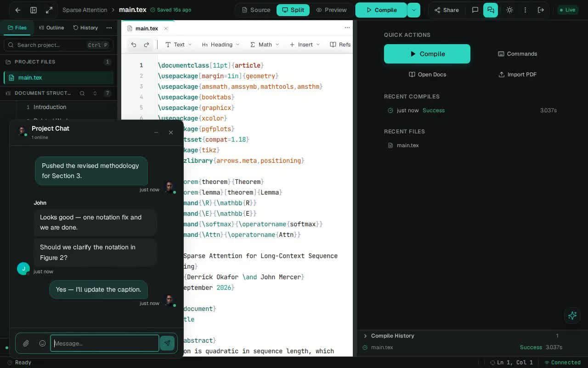The width and height of the screenshot is (588, 368).
Task: Toggle expand/collapse of document structure
Action: [x=95, y=93]
